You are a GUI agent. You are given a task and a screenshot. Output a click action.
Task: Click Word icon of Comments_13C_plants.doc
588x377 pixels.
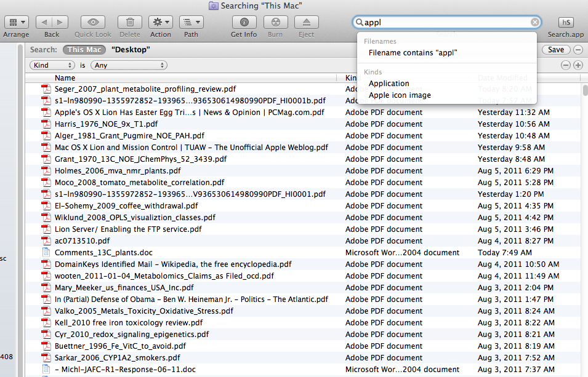pyautogui.click(x=46, y=253)
